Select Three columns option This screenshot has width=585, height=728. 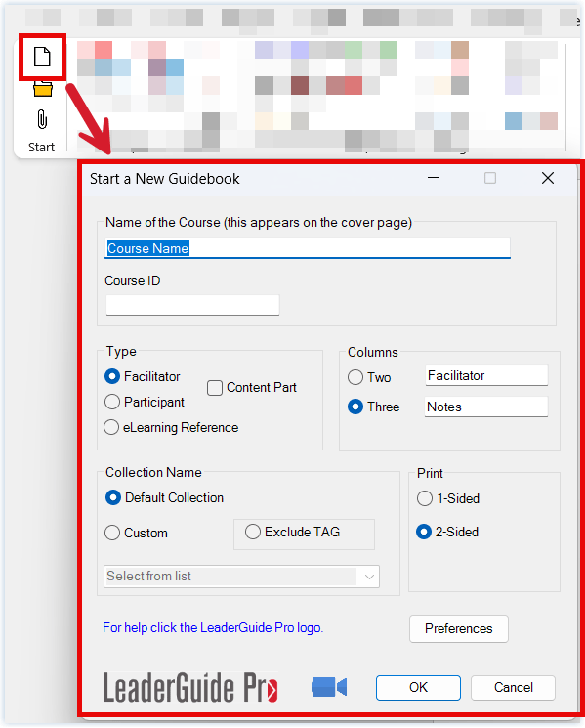[x=355, y=407]
